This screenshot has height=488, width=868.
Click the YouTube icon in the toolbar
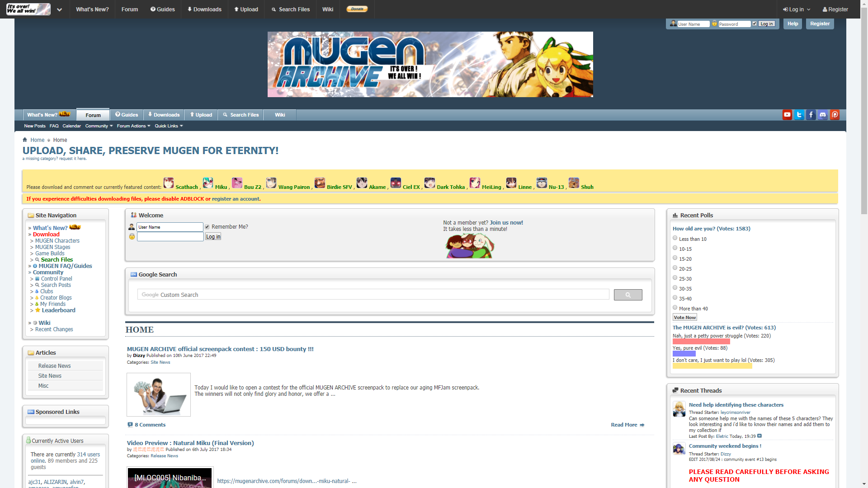788,115
